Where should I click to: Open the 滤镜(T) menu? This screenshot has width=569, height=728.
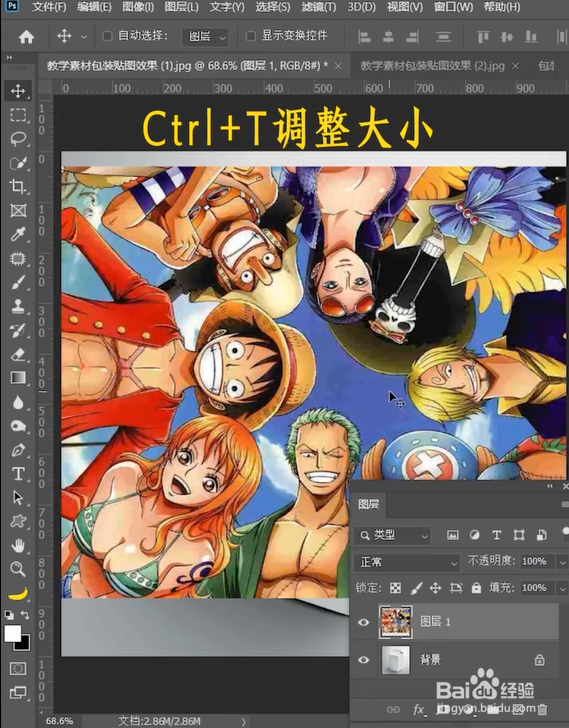(x=319, y=7)
